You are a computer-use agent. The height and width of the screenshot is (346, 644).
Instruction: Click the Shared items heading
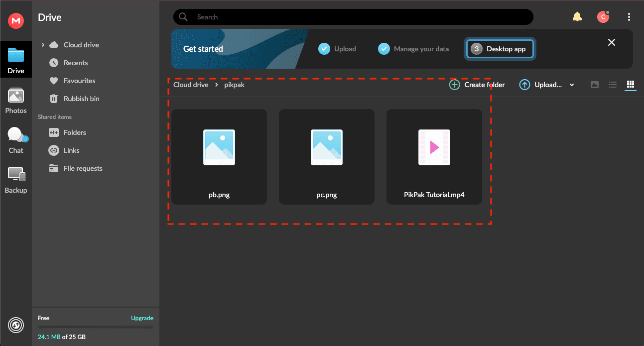(55, 117)
